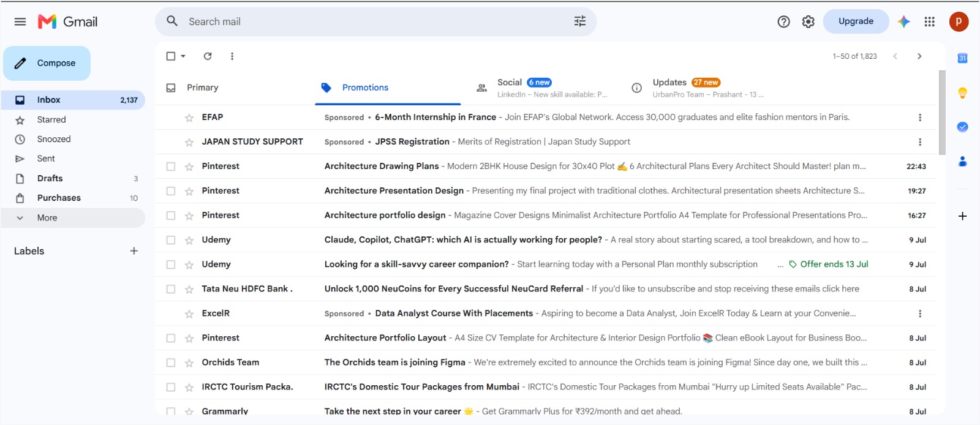This screenshot has height=425, width=980.
Task: Click the Search mail field
Action: [x=375, y=21]
